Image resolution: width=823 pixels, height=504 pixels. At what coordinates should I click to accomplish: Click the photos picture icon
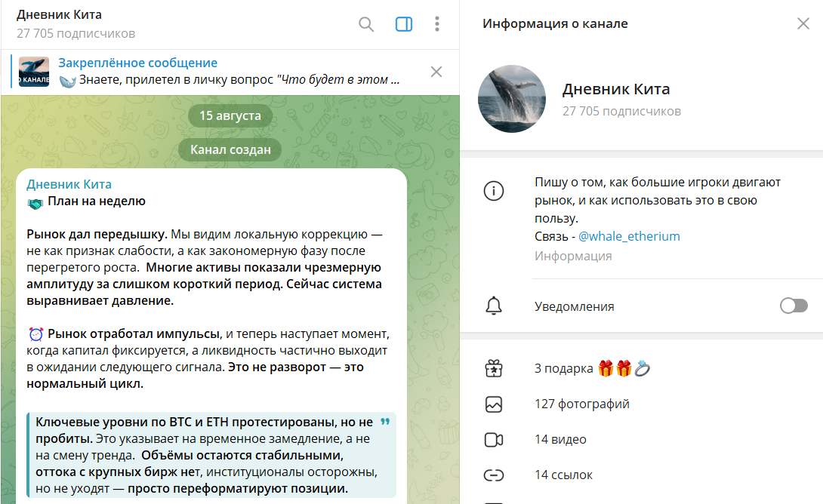[x=494, y=404]
